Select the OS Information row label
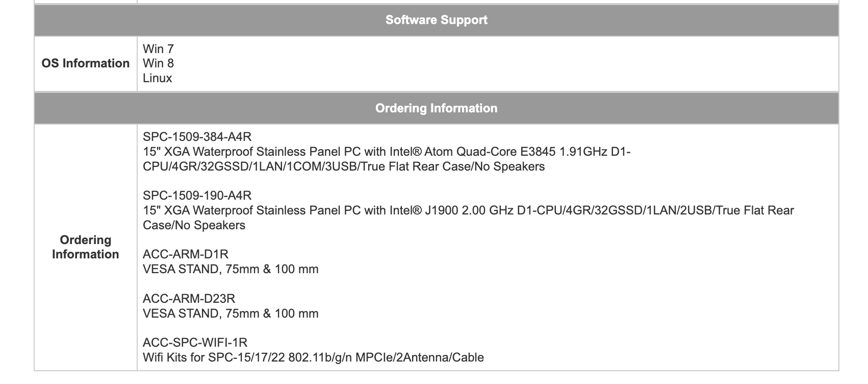The height and width of the screenshot is (384, 868). pyautogui.click(x=86, y=63)
